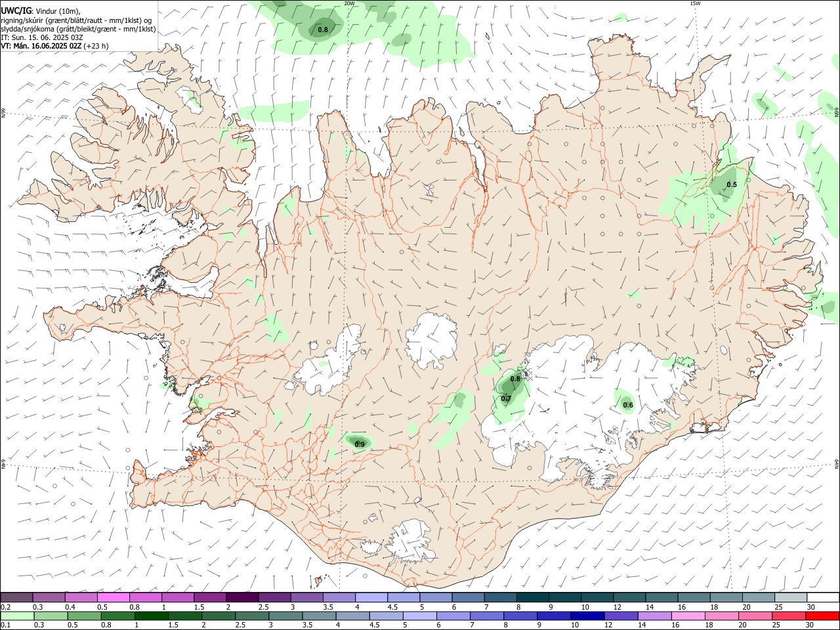Click the '64N' latitude label on right map edge
Screen dimensions: 840x630
(837, 463)
